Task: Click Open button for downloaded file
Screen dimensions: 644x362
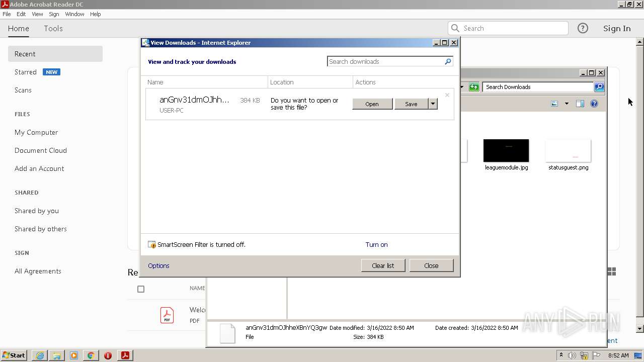Action: pyautogui.click(x=372, y=104)
